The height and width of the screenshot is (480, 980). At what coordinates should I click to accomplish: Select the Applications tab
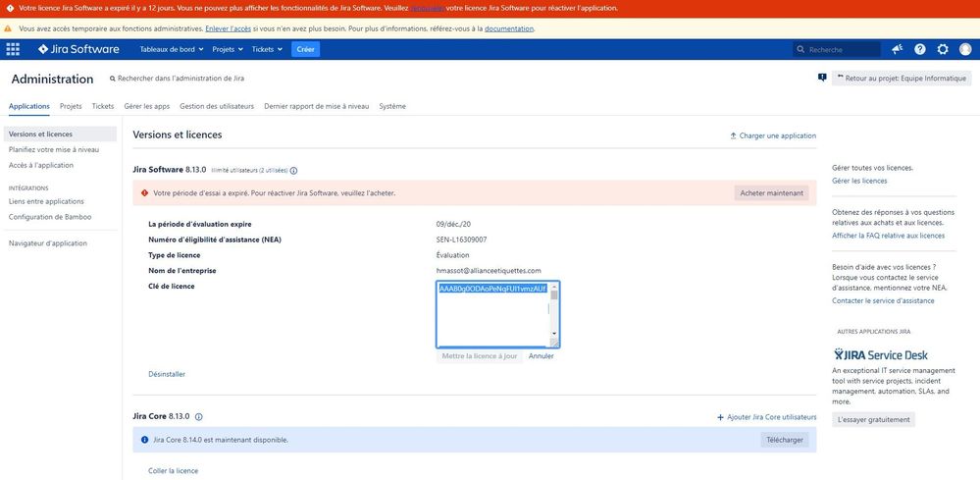point(29,106)
